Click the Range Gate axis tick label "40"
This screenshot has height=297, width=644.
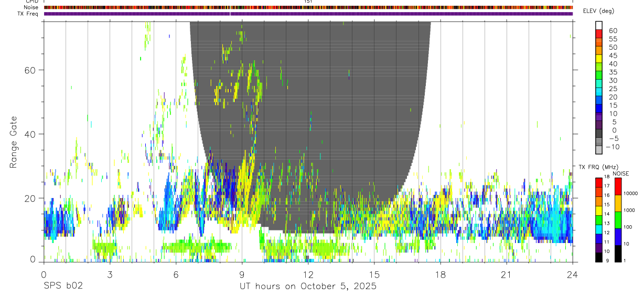[31, 134]
